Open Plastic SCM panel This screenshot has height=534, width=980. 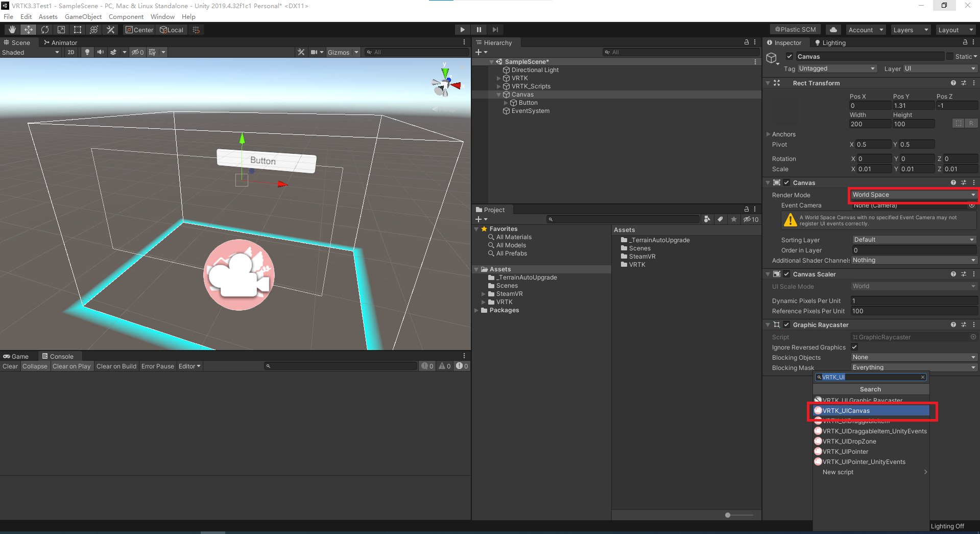[795, 30]
